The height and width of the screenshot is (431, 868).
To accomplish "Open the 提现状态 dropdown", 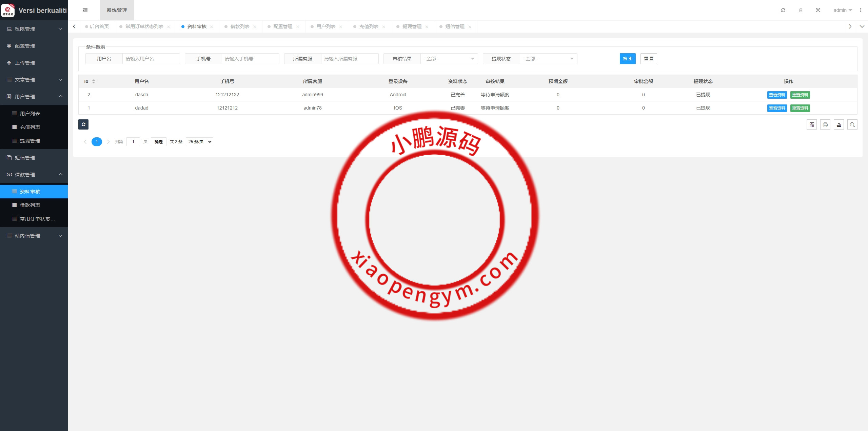I will pos(548,59).
